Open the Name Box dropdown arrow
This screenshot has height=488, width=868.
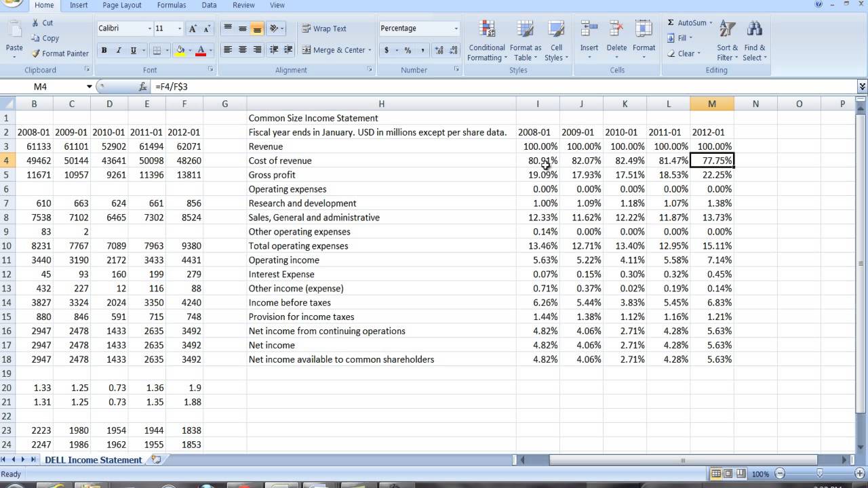[x=89, y=87]
